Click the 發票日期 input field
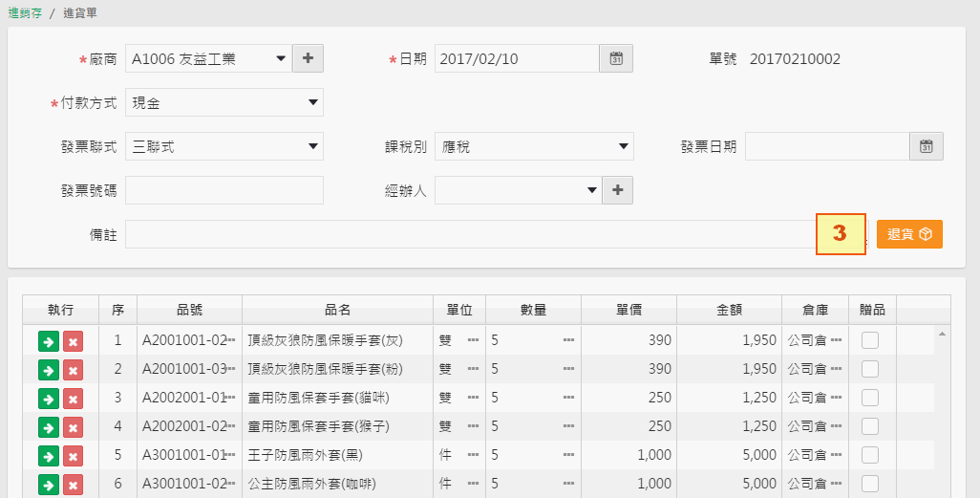 point(827,146)
